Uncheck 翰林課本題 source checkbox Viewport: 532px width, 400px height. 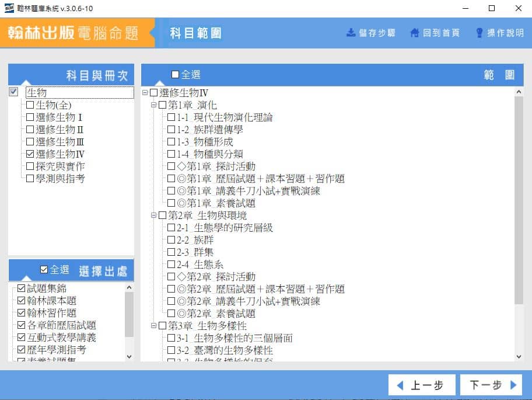(x=22, y=301)
